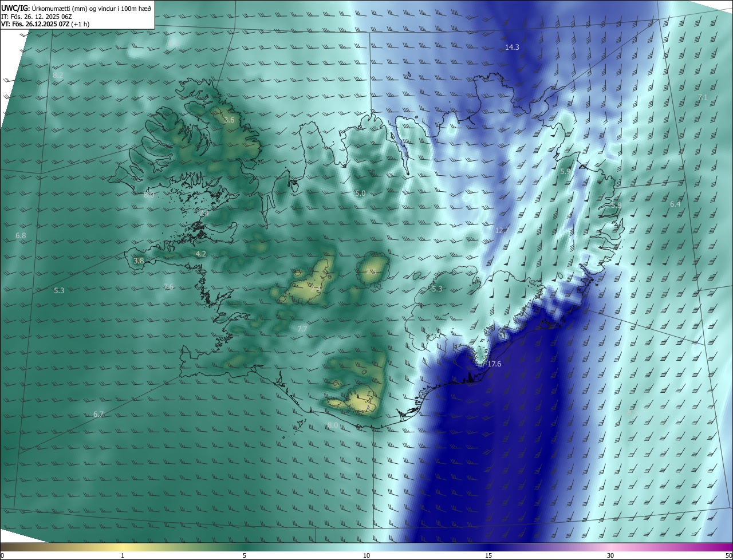Click the initial time line 'IT: Fös. 26. 12. 2025 06Z'
The height and width of the screenshot is (560, 733).
pyautogui.click(x=37, y=16)
